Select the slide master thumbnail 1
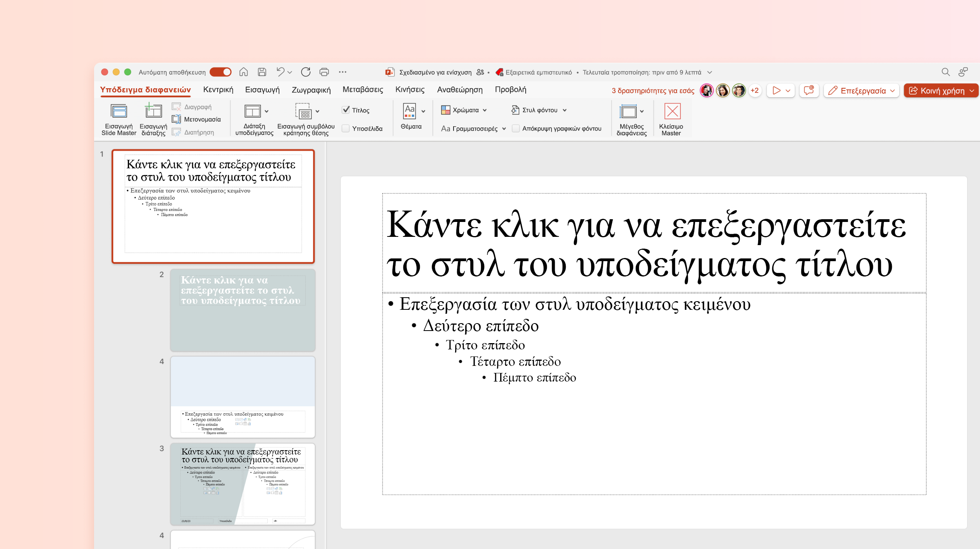The width and height of the screenshot is (980, 549). tap(213, 206)
